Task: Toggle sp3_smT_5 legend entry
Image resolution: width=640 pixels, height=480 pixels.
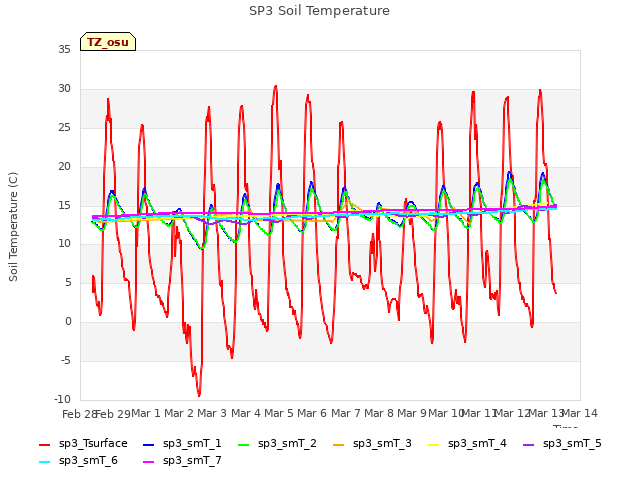Action: [x=562, y=444]
